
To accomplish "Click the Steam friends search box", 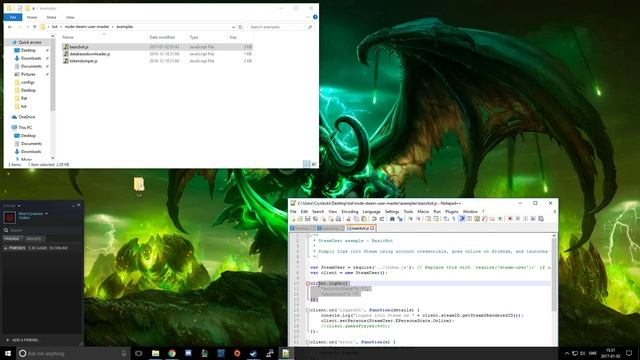I will click(x=42, y=230).
